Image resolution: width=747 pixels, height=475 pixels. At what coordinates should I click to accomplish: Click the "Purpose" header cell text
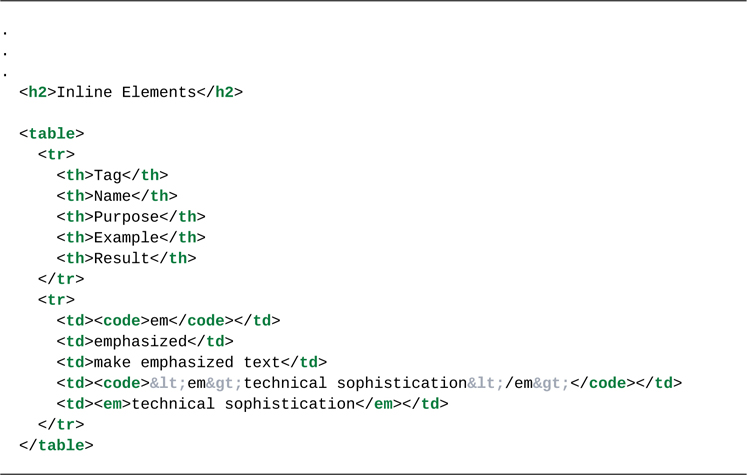point(126,217)
